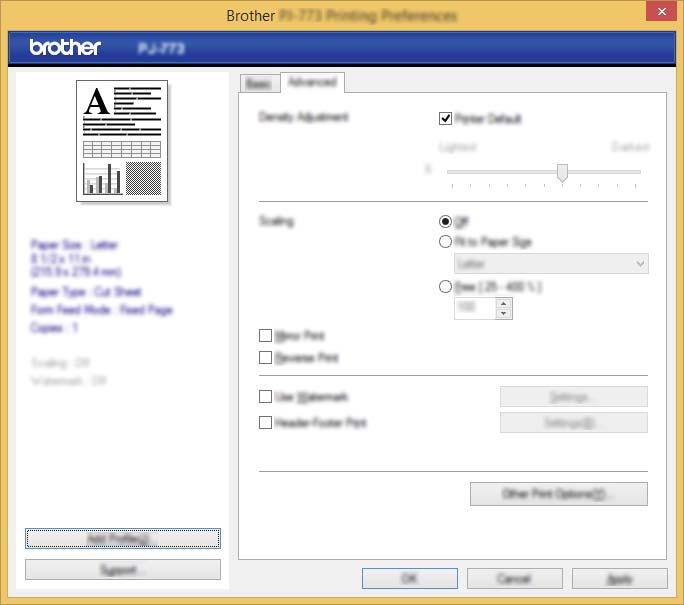Click the page layout preview thumbnail

[x=122, y=141]
